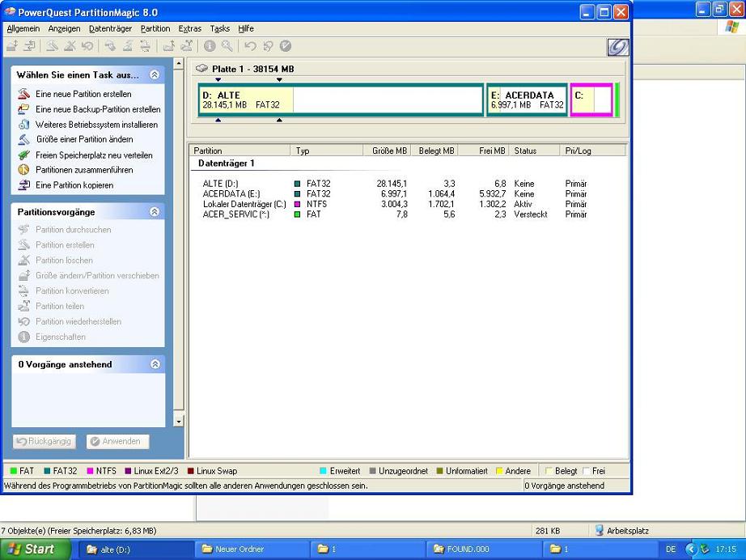
Task: Collapse the 'Partitionsvorgänge' panel
Action: click(155, 212)
